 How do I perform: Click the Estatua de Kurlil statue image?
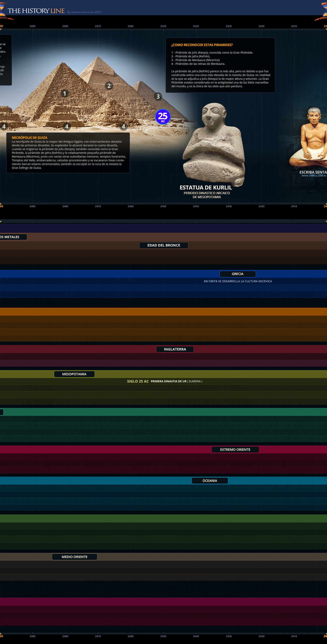tap(214, 144)
